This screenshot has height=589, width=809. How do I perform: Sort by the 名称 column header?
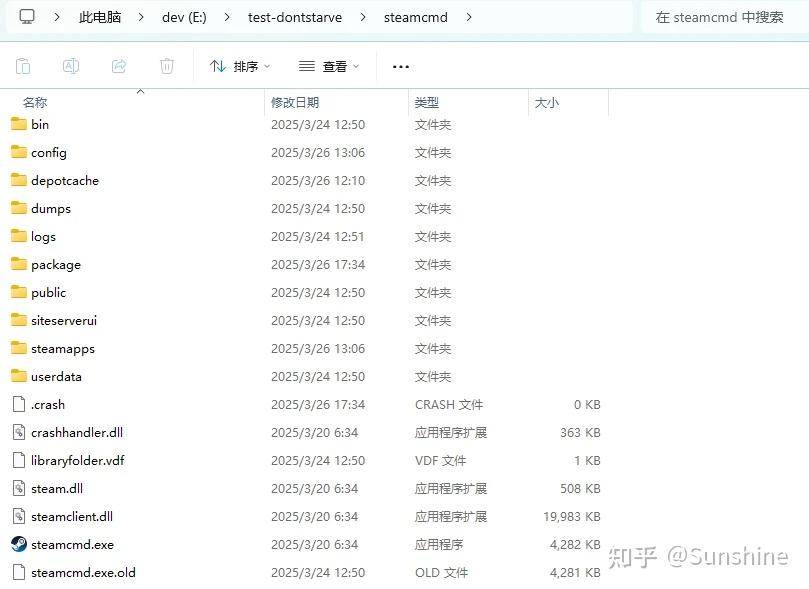click(35, 102)
